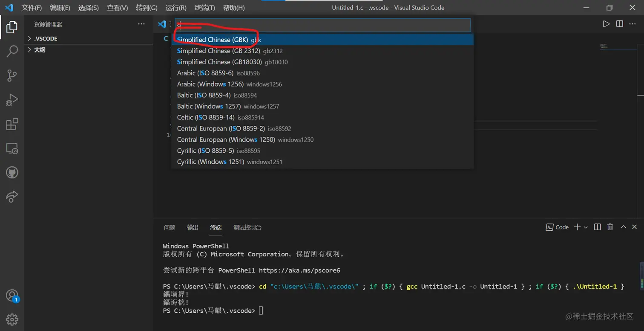
Task: Open the 选择(S) menu
Action: tap(89, 8)
